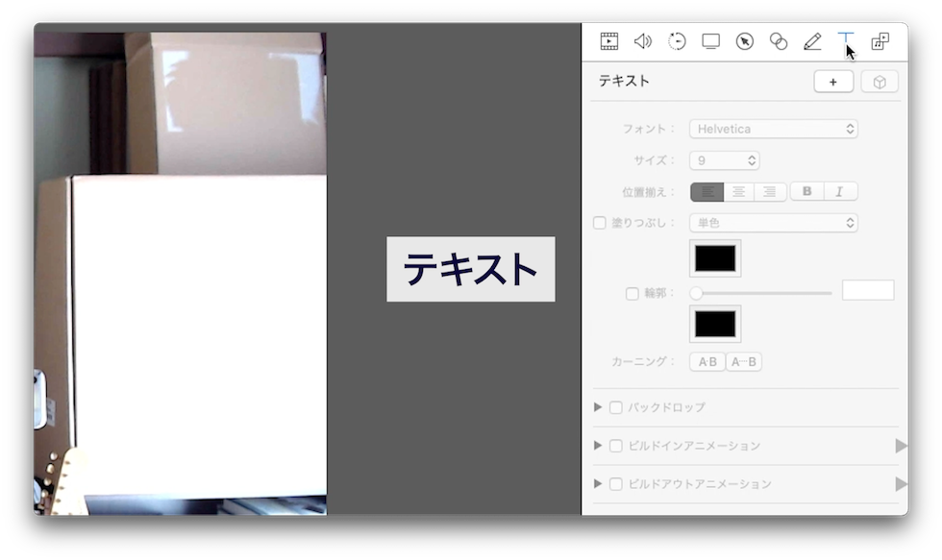Toggle the バックドロップ checkbox

point(617,406)
